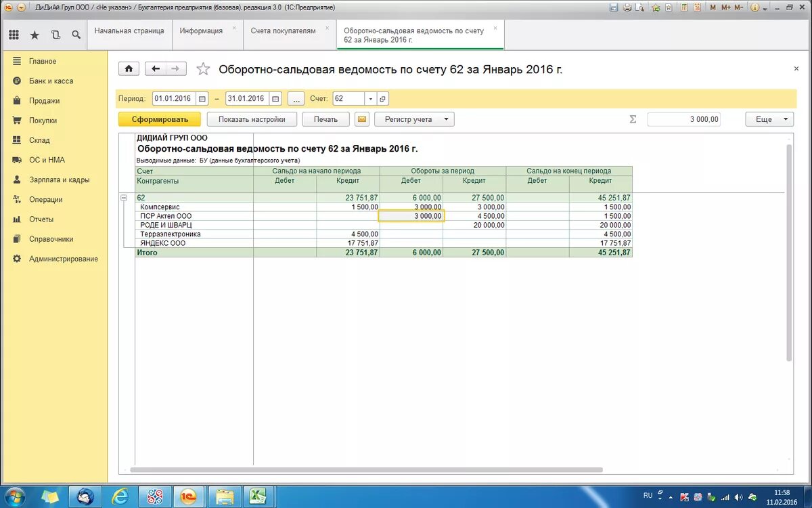Save file using the title bar diskette icon
This screenshot has height=508, width=812.
pyautogui.click(x=614, y=7)
